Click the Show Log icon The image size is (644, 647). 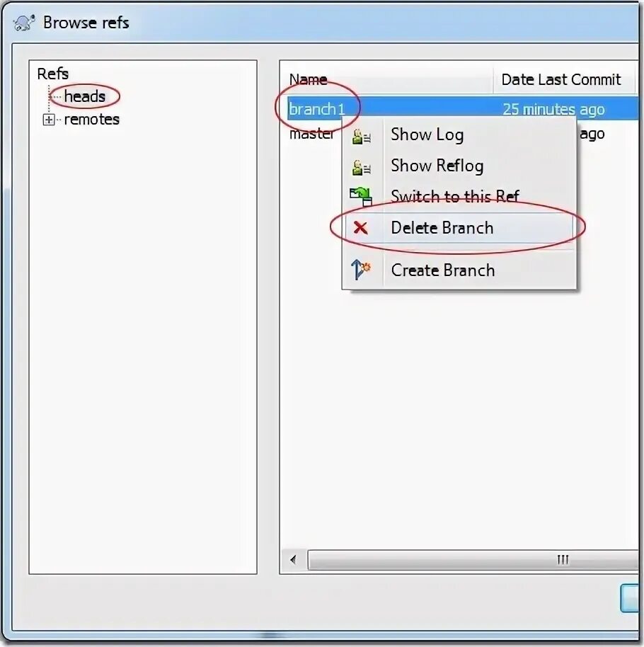pos(361,136)
